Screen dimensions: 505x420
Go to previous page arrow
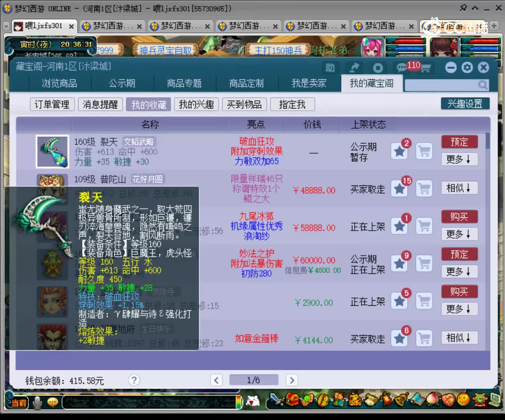click(216, 380)
